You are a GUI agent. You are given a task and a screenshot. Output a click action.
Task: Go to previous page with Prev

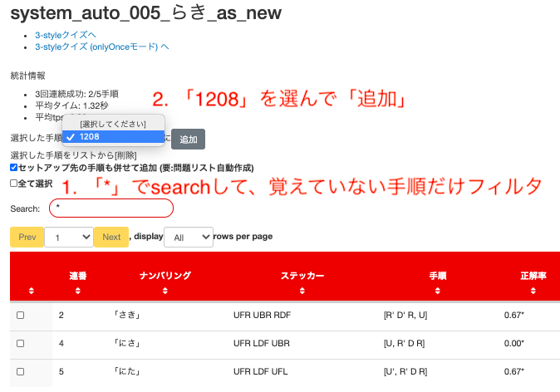pos(27,237)
